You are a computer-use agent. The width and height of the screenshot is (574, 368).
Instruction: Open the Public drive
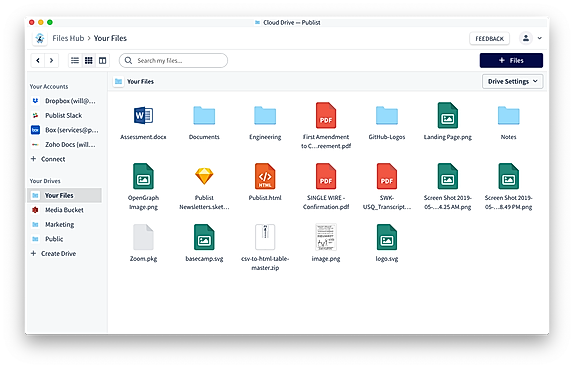[x=64, y=239]
